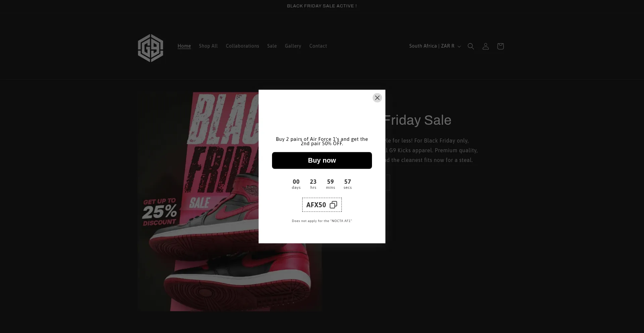The image size is (644, 333).
Task: Click the countdown timer in popup
Action: 322,184
